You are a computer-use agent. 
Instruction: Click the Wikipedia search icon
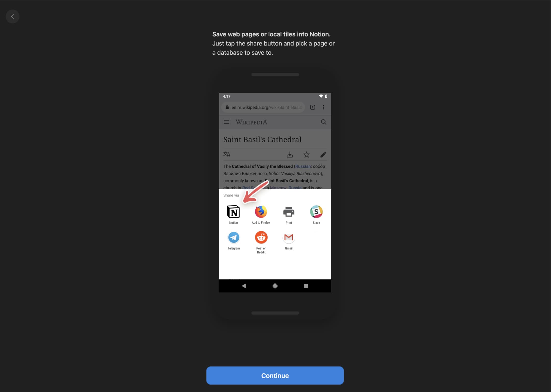(323, 122)
